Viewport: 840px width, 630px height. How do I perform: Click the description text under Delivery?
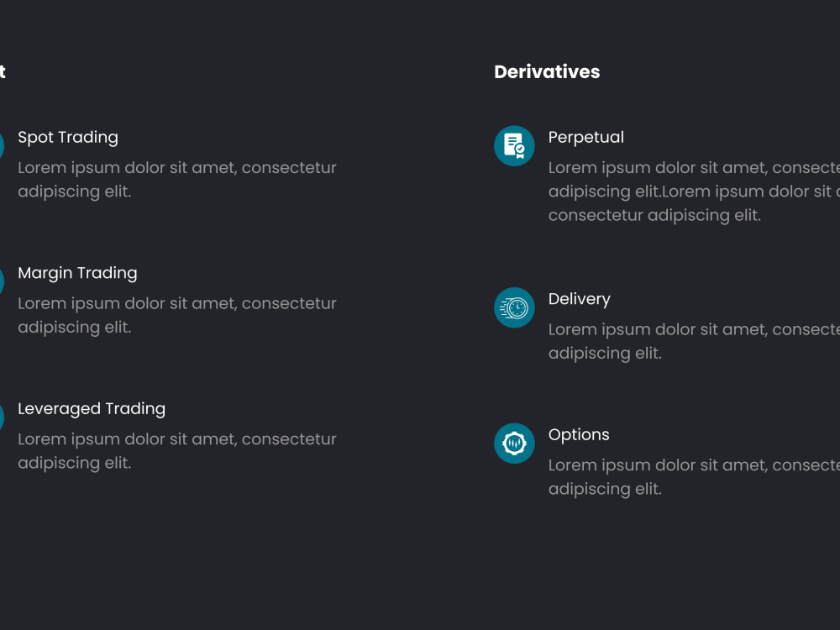[694, 341]
